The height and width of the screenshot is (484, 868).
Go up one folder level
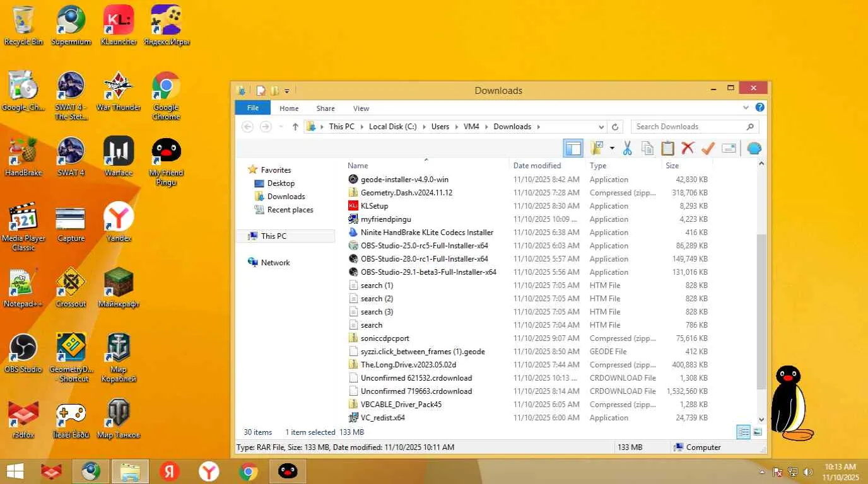(295, 127)
